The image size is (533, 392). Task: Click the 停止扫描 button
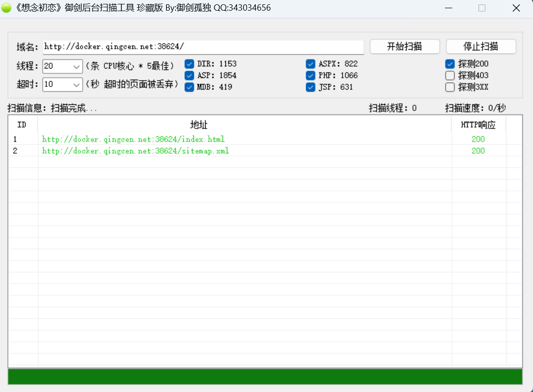(x=481, y=46)
